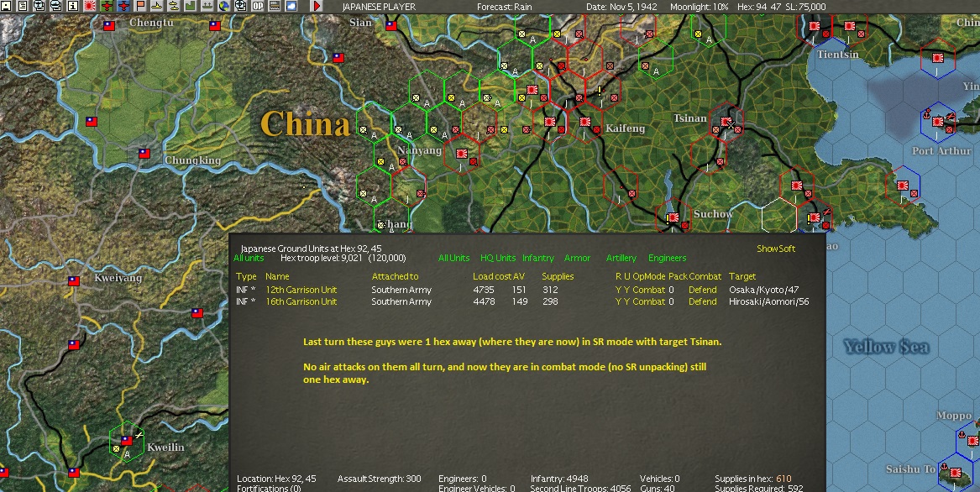Filter list by HQ Units
The height and width of the screenshot is (492, 980).
pyautogui.click(x=498, y=258)
